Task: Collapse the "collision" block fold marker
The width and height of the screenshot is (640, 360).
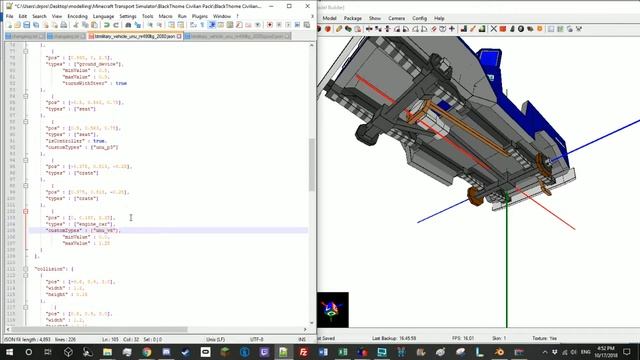Action: pyautogui.click(x=26, y=269)
